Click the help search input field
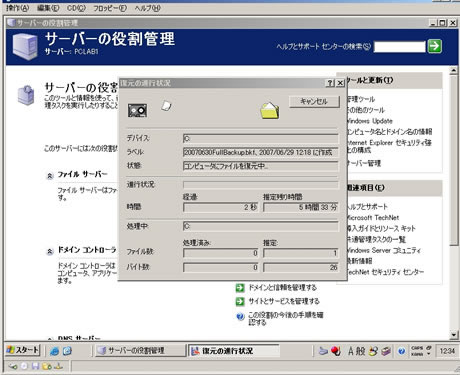Image resolution: width=460 pixels, height=375 pixels. [x=400, y=47]
